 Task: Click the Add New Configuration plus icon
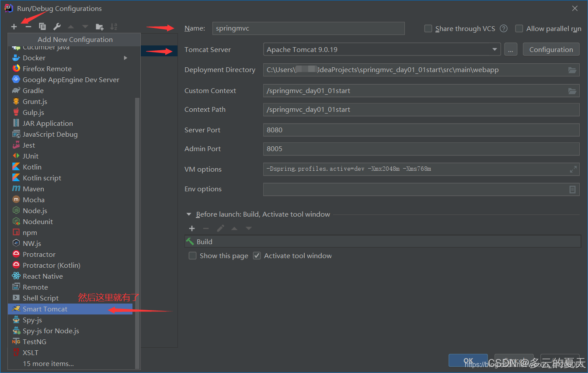(14, 27)
